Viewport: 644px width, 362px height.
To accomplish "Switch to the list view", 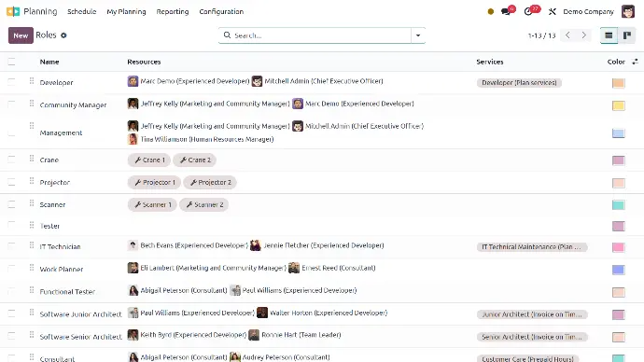I will 609,35.
